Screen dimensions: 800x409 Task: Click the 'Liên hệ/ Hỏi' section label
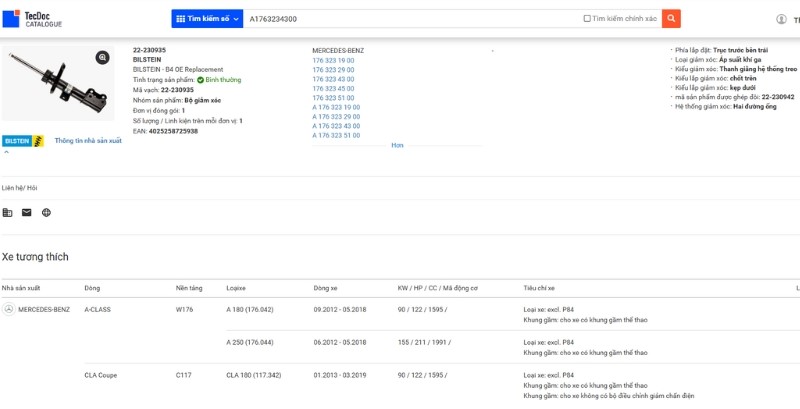tap(19, 188)
